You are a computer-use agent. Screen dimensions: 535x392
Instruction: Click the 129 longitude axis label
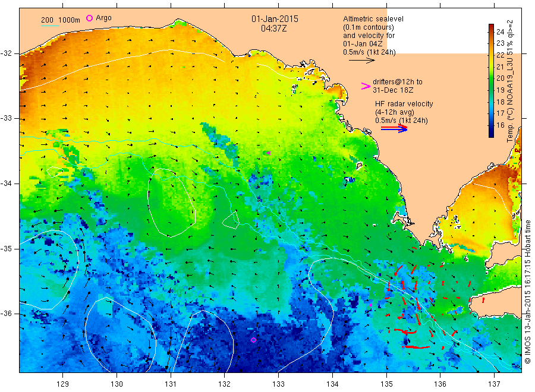63,384
